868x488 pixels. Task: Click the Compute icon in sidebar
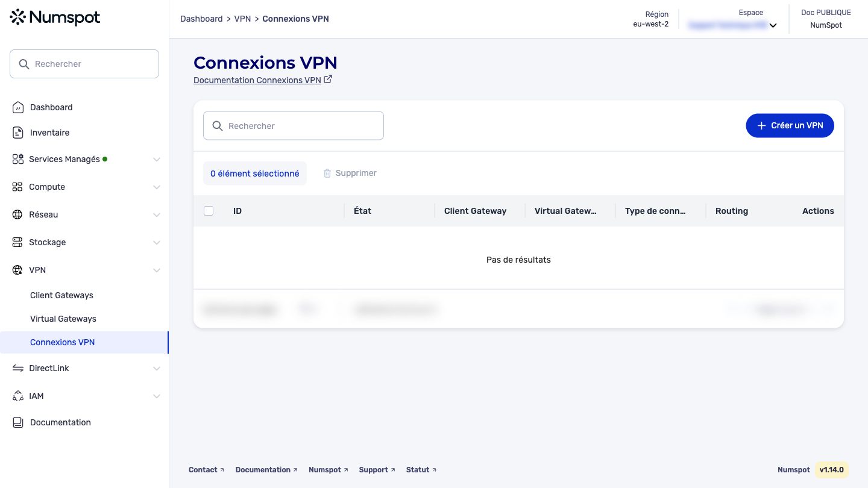click(x=17, y=187)
